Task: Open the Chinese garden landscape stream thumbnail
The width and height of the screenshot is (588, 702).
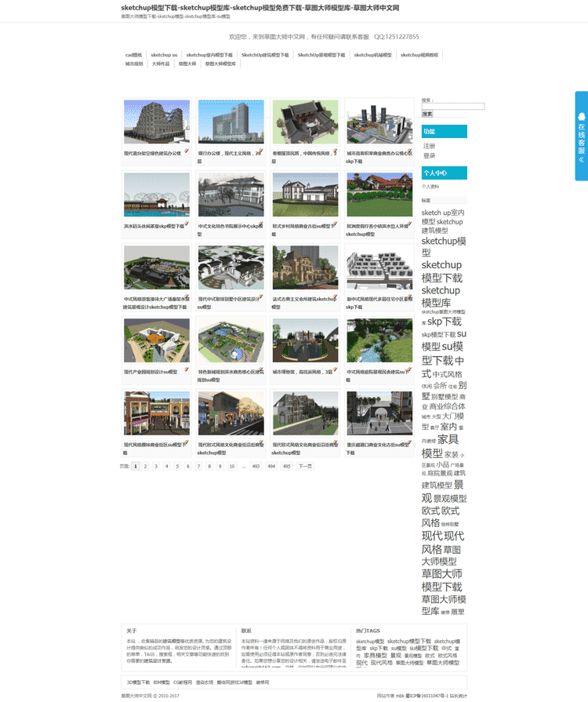Action: click(x=379, y=340)
